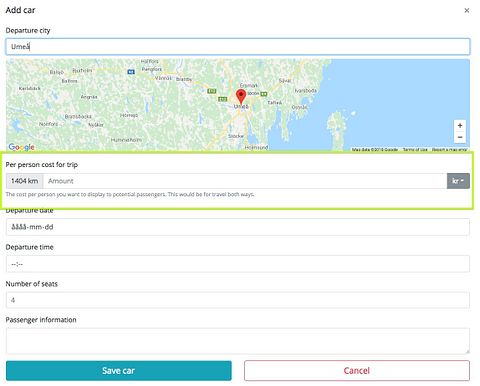Open the Departure date picker field

pos(238,227)
